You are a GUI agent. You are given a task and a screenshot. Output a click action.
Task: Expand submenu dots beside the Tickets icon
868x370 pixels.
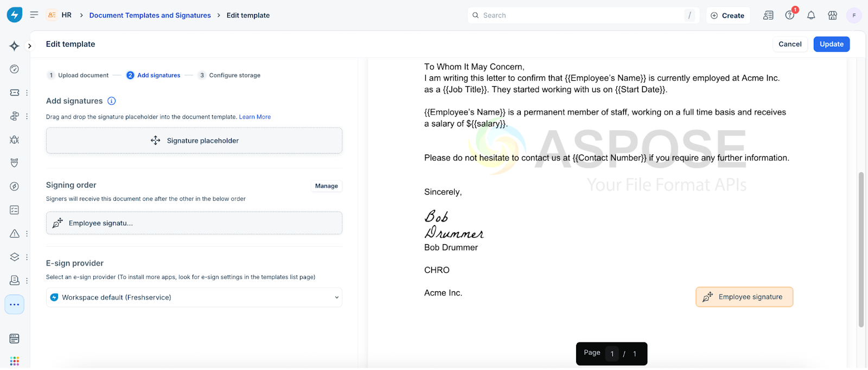(x=27, y=93)
